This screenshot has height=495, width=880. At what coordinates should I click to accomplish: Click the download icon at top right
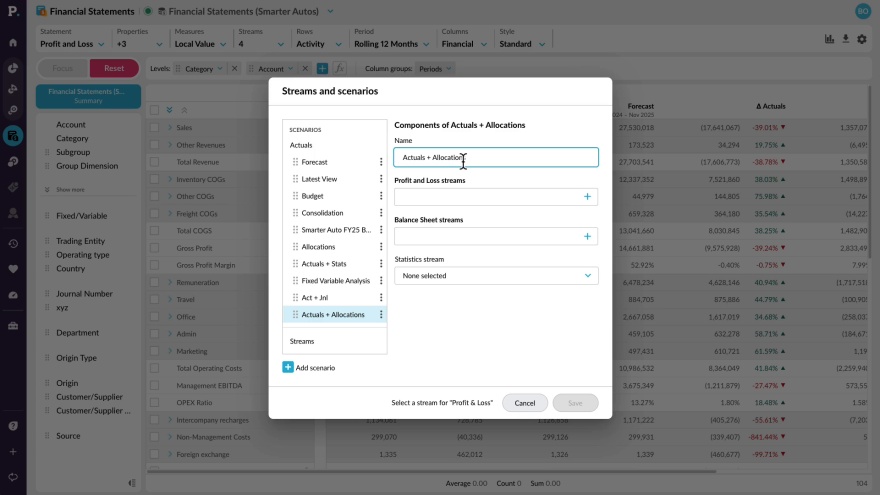[845, 39]
